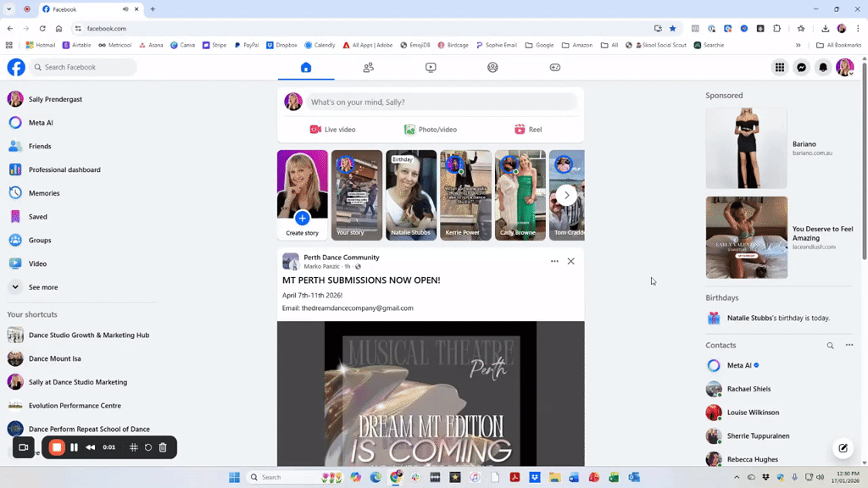Open the Video tab in top navigation
This screenshot has width=868, height=488.
point(430,67)
